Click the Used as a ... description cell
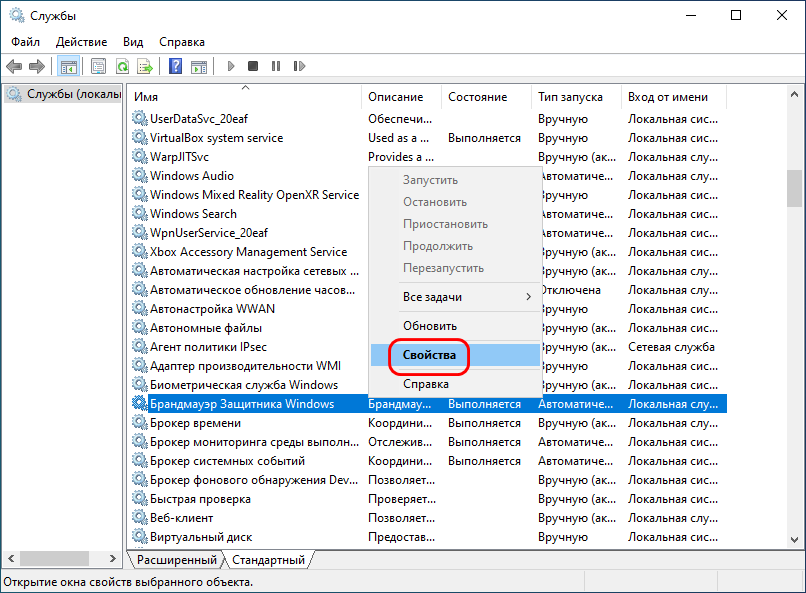 point(398,138)
